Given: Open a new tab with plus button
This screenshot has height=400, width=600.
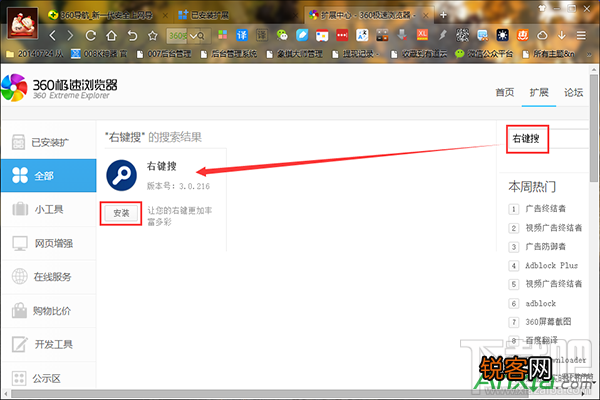Looking at the screenshot, I should [443, 15].
